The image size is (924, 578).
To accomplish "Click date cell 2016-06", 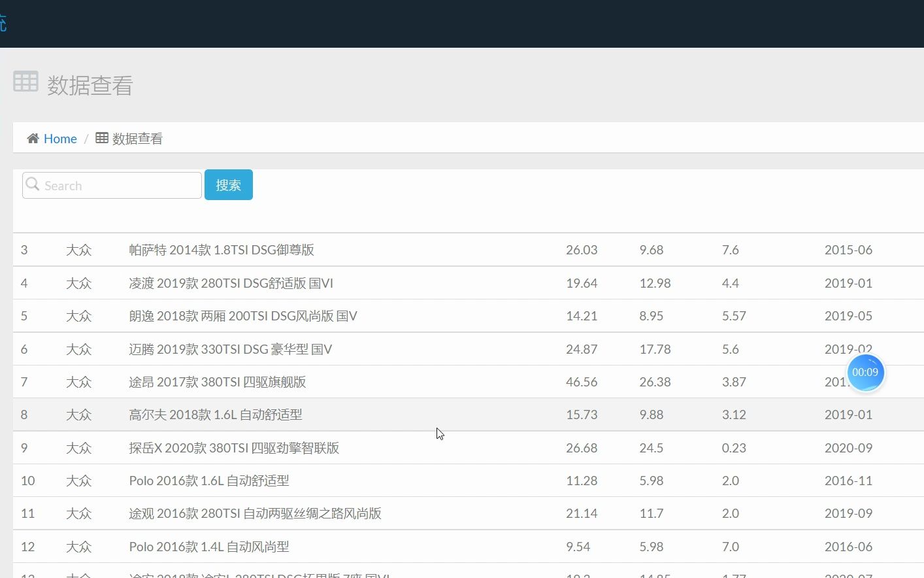I will (x=848, y=547).
